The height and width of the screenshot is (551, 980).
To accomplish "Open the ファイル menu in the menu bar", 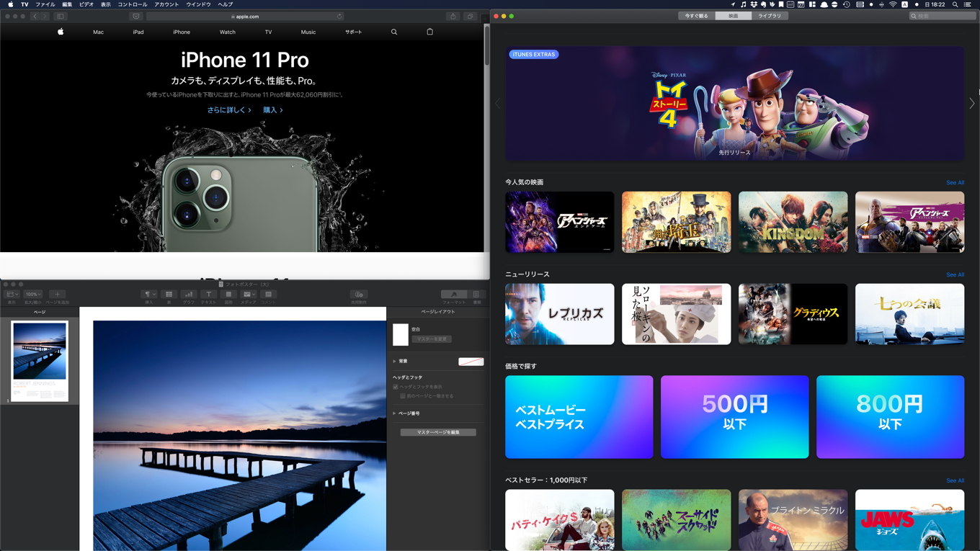I will pyautogui.click(x=45, y=4).
